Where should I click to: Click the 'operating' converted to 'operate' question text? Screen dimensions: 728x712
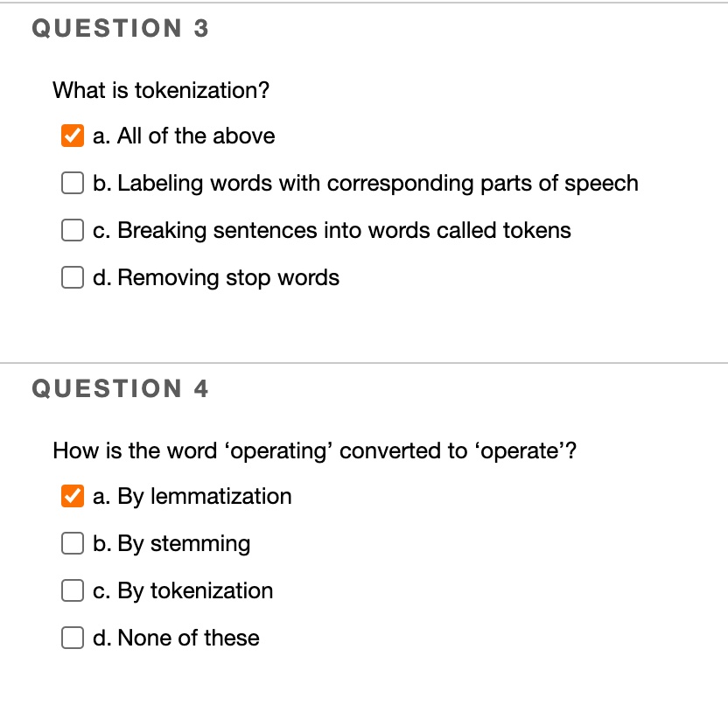[314, 451]
